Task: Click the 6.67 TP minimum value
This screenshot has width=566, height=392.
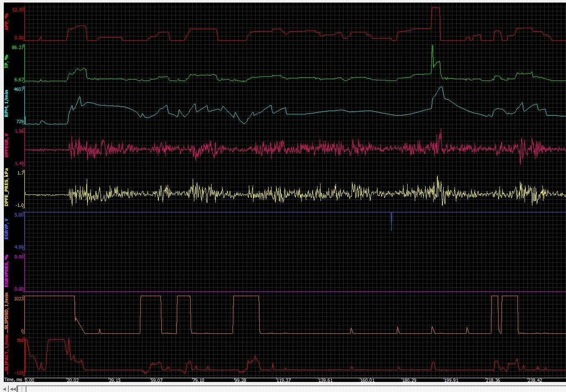Action: point(19,80)
